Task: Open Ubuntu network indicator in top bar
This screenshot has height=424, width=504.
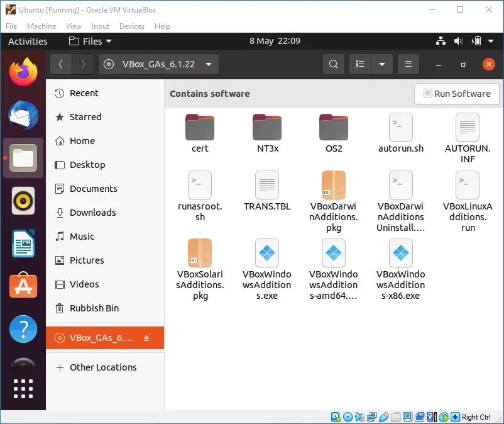Action: 441,41
